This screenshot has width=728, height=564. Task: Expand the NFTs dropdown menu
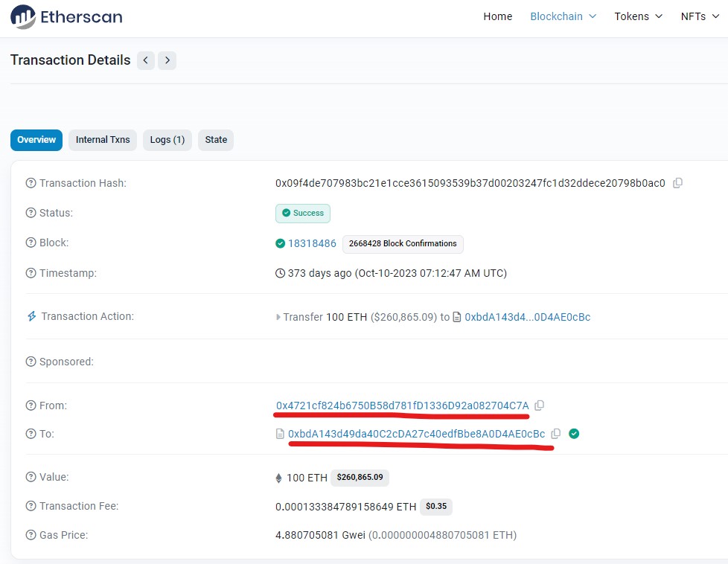click(x=700, y=16)
